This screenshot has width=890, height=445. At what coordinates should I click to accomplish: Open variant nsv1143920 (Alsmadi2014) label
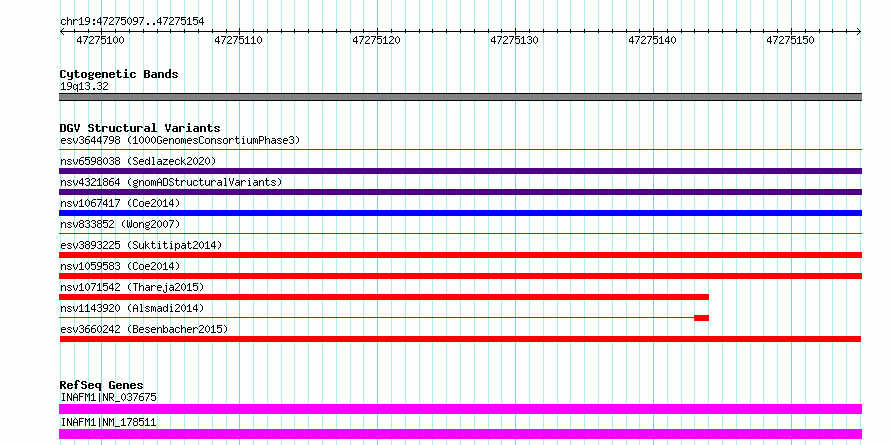[132, 308]
